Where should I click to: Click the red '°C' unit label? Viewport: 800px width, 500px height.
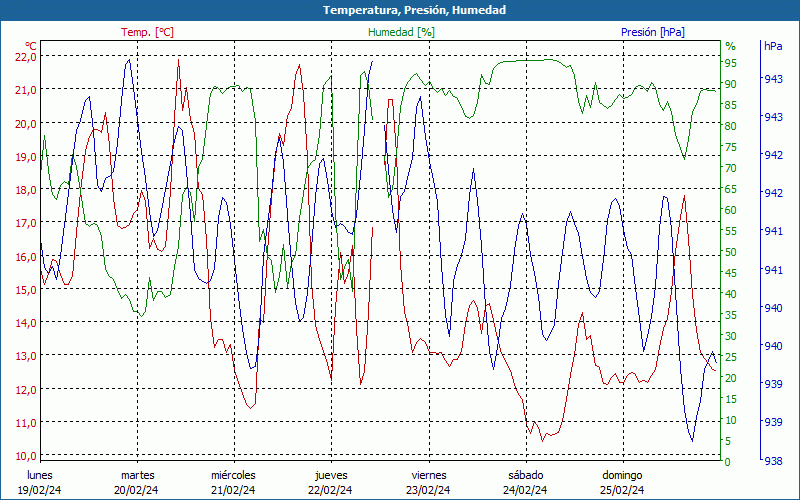[31, 45]
